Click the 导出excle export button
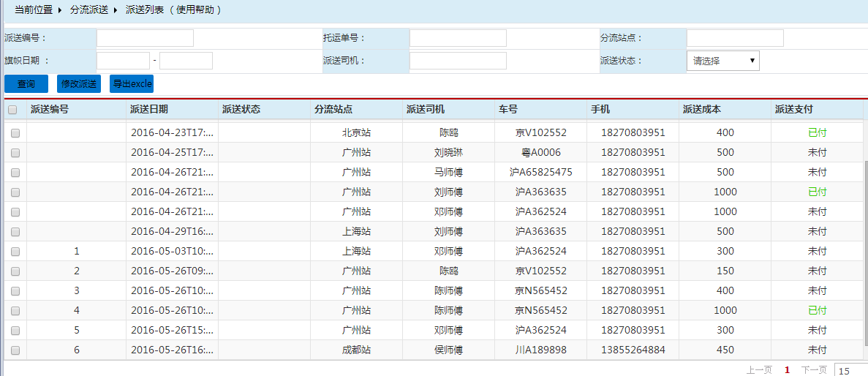Viewport: 868px width, 376px height. 132,84
